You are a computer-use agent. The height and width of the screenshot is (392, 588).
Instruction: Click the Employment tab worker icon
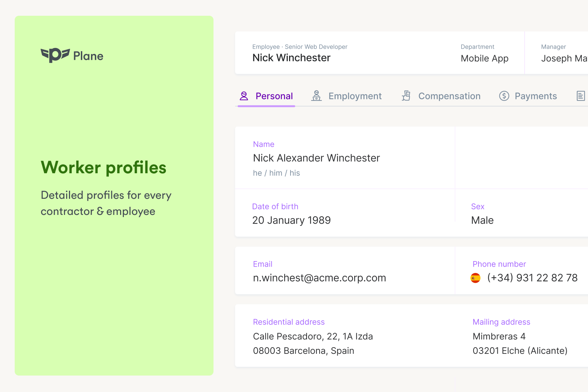pyautogui.click(x=316, y=96)
